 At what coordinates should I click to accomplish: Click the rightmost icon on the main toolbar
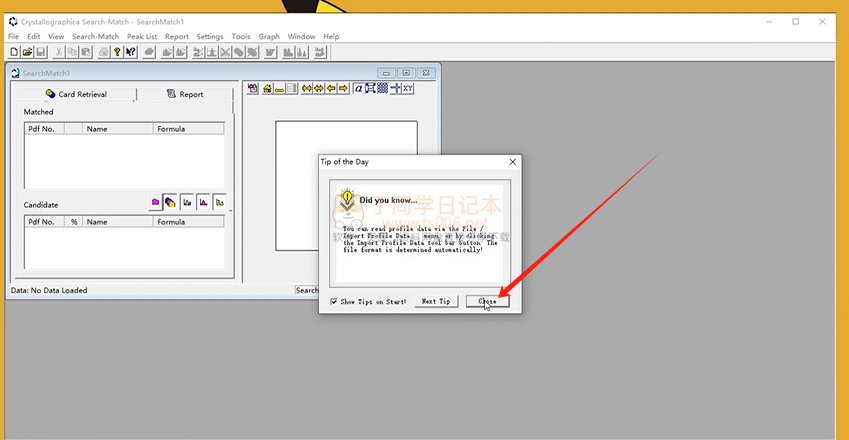tap(320, 52)
